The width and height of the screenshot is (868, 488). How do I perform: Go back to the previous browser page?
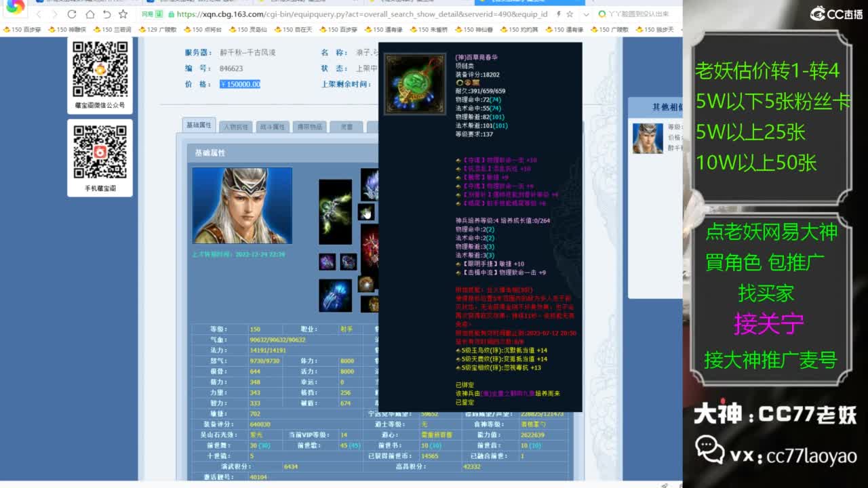39,14
